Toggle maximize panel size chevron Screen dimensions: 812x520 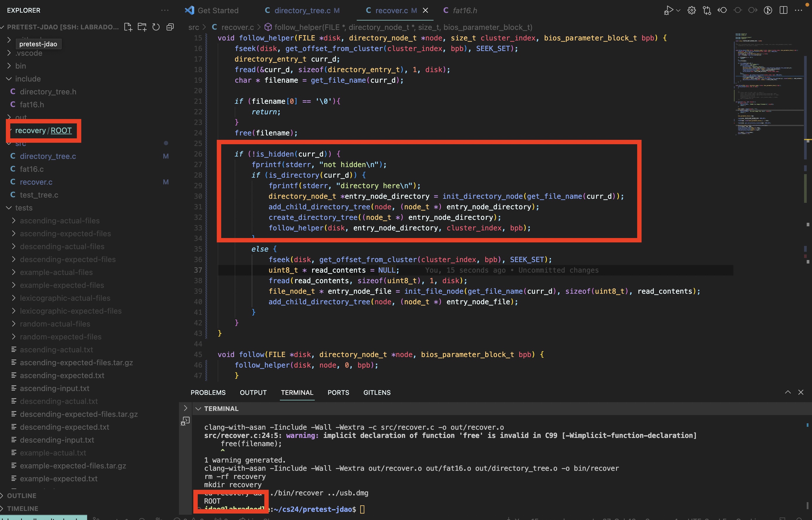click(788, 392)
